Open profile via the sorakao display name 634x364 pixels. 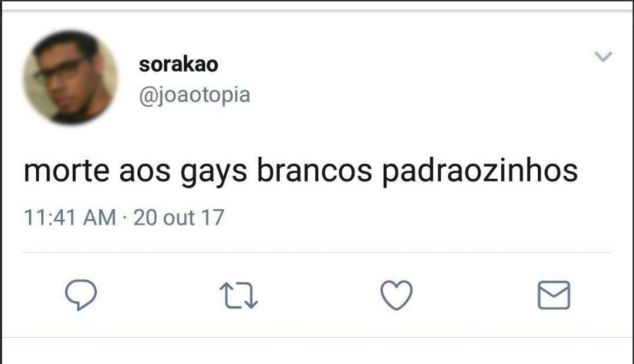point(178,64)
